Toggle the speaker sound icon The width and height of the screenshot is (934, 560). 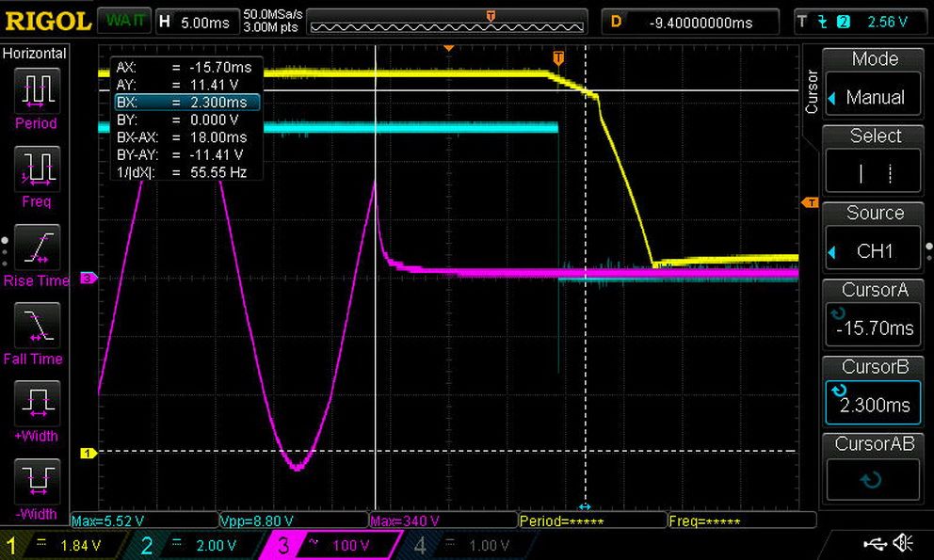(x=904, y=543)
